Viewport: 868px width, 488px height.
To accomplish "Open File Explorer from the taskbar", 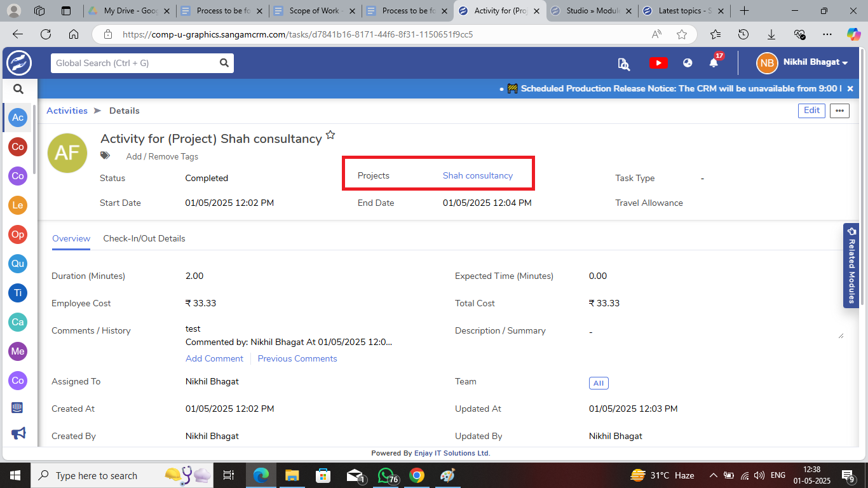I will [292, 475].
